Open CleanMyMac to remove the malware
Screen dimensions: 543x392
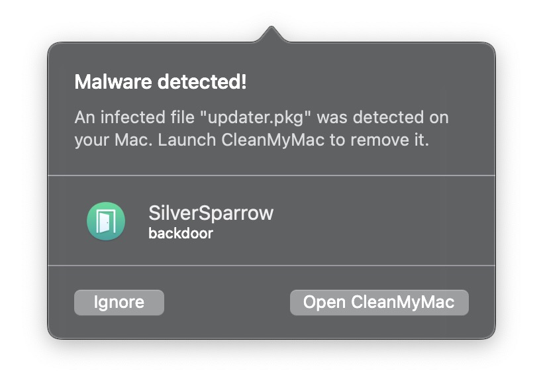point(379,303)
